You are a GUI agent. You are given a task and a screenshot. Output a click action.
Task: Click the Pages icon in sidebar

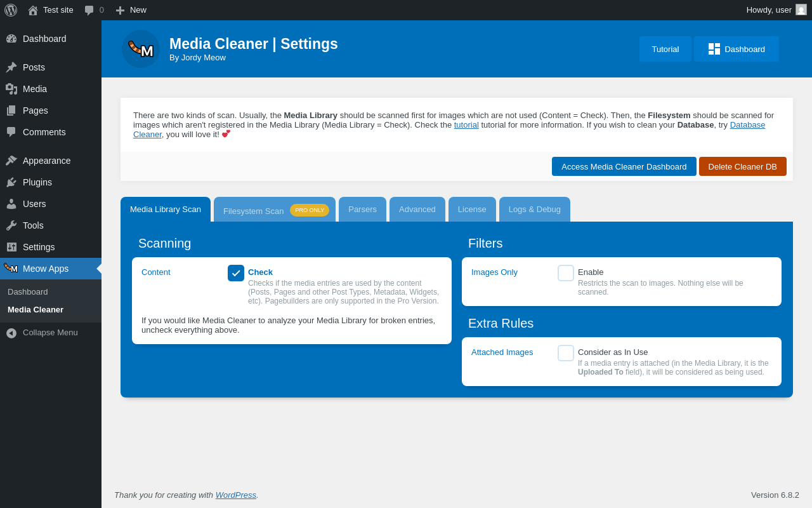11,110
